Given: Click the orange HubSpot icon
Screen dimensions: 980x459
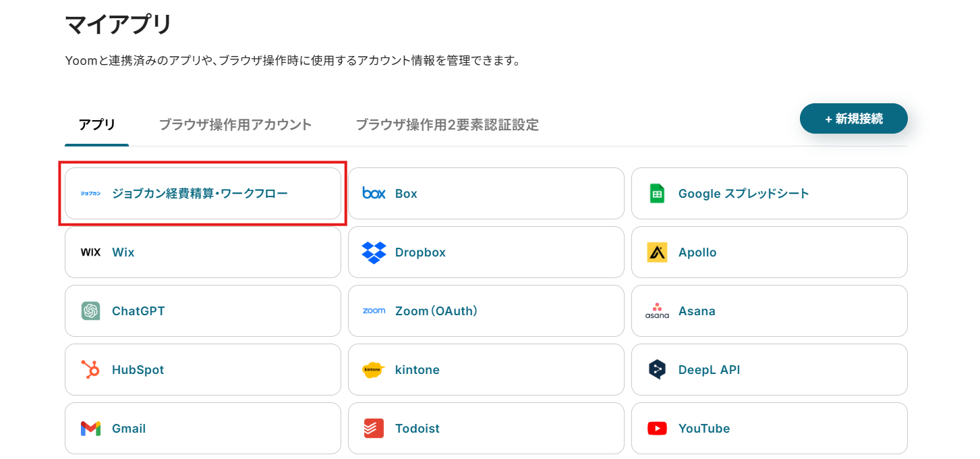Looking at the screenshot, I should (90, 370).
